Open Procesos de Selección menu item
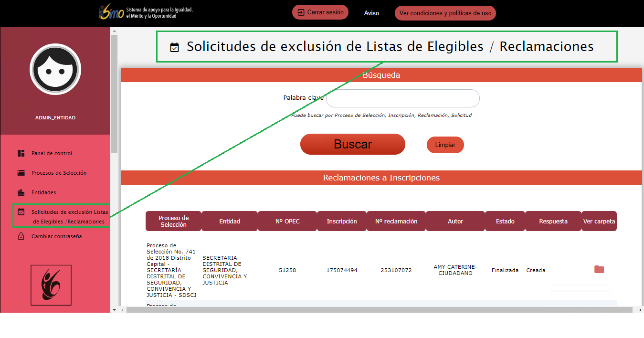This screenshot has width=644, height=338. pos(59,173)
